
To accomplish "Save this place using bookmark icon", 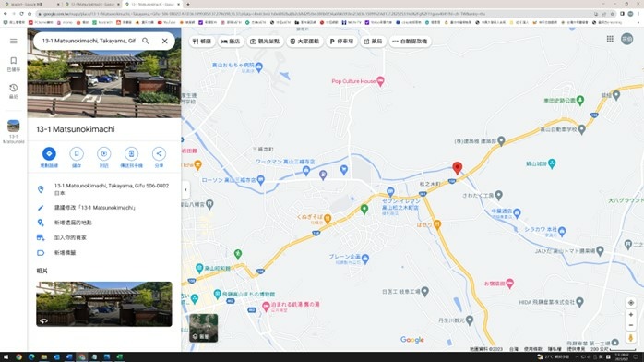I will pyautogui.click(x=77, y=153).
